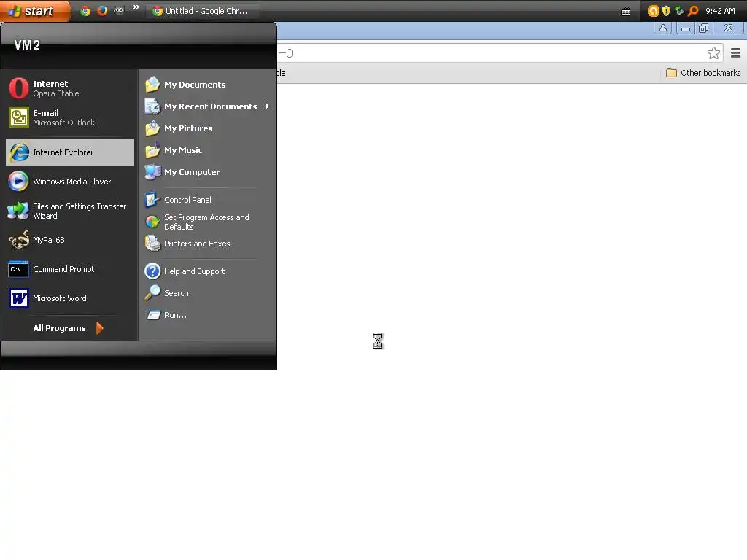Bookmark this page with star icon
The width and height of the screenshot is (747, 560).
click(713, 52)
